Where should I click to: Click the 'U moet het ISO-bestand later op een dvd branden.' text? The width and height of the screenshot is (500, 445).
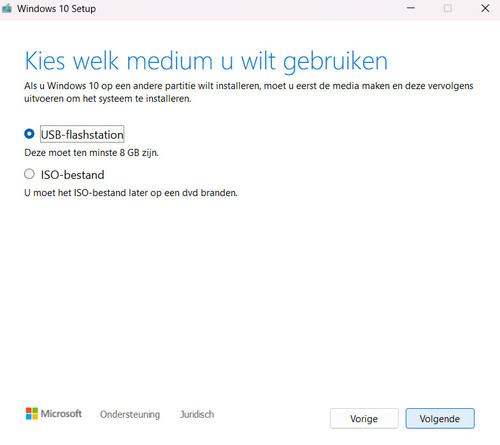pyautogui.click(x=131, y=193)
